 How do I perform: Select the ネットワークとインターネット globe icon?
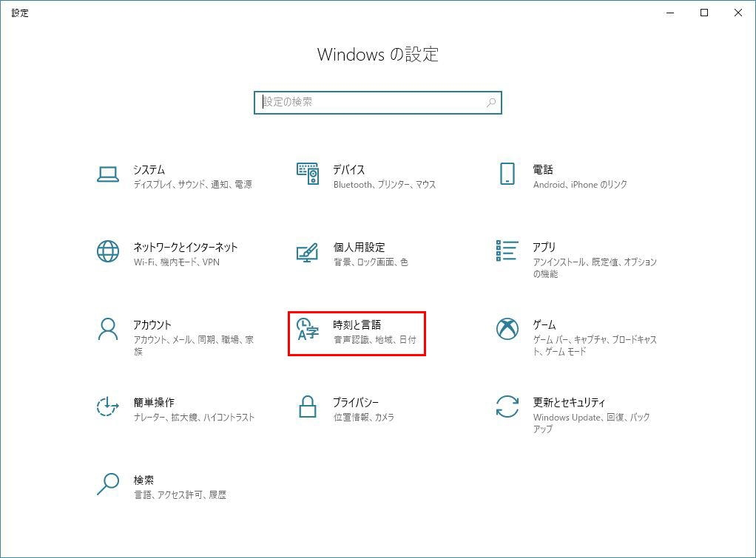click(108, 251)
